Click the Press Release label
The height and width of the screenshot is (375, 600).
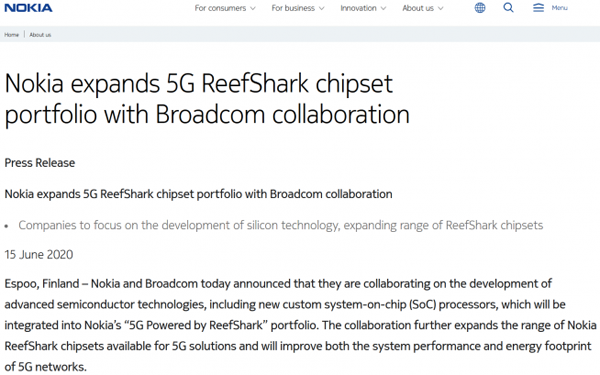[x=40, y=163]
